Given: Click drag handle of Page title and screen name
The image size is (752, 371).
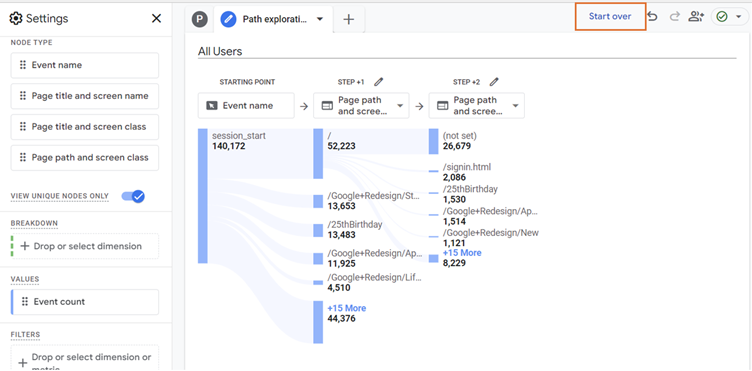Looking at the screenshot, I should click(x=23, y=96).
